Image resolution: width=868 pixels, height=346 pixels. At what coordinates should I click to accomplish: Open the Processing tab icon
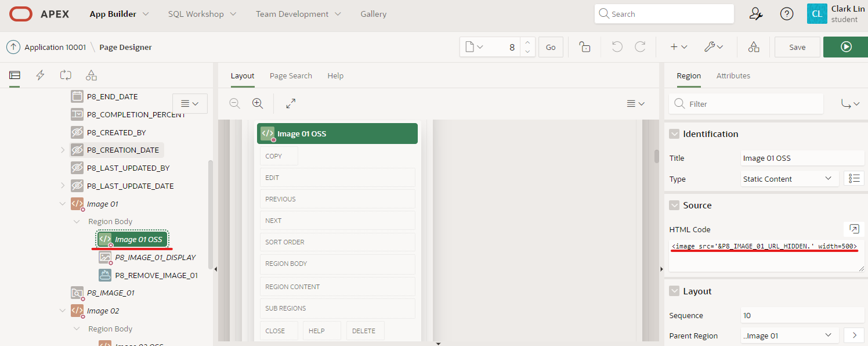point(66,75)
